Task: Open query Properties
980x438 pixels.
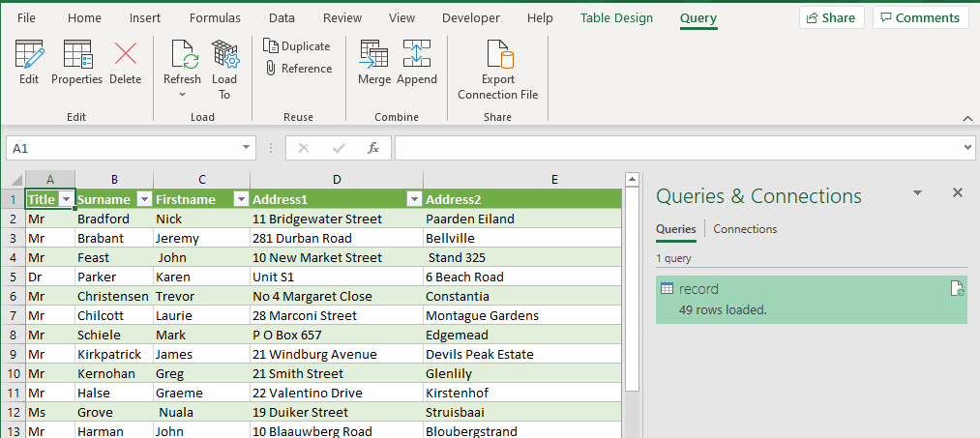Action: [76, 62]
